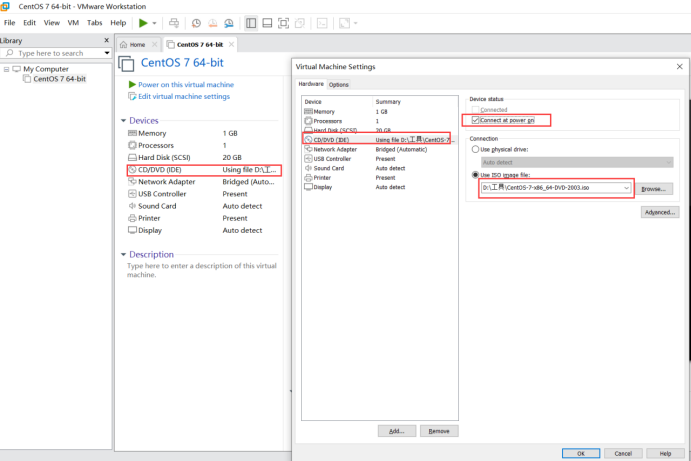Collapse the Devices section in VM summary
Viewport: 691px width, 461px height.
[123, 120]
